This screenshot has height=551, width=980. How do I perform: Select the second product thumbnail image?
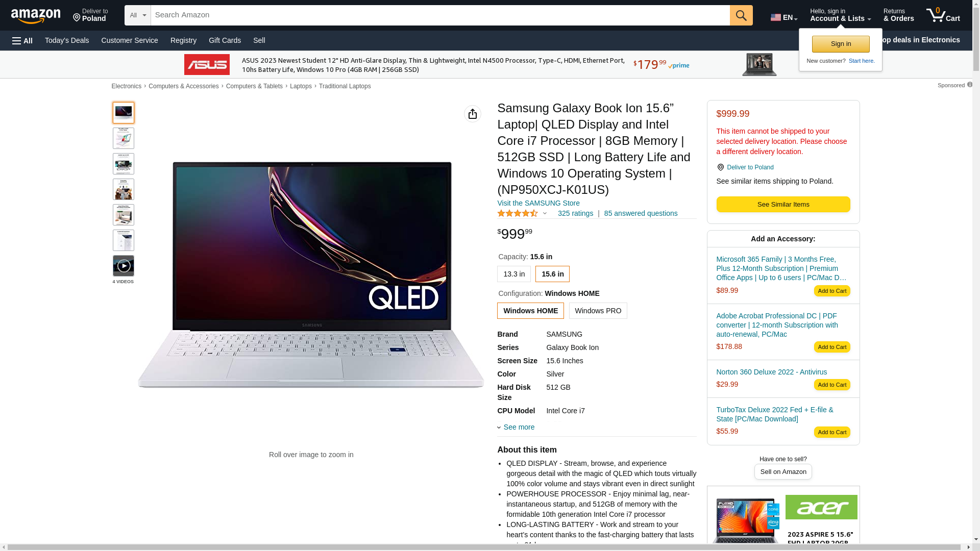(x=124, y=138)
